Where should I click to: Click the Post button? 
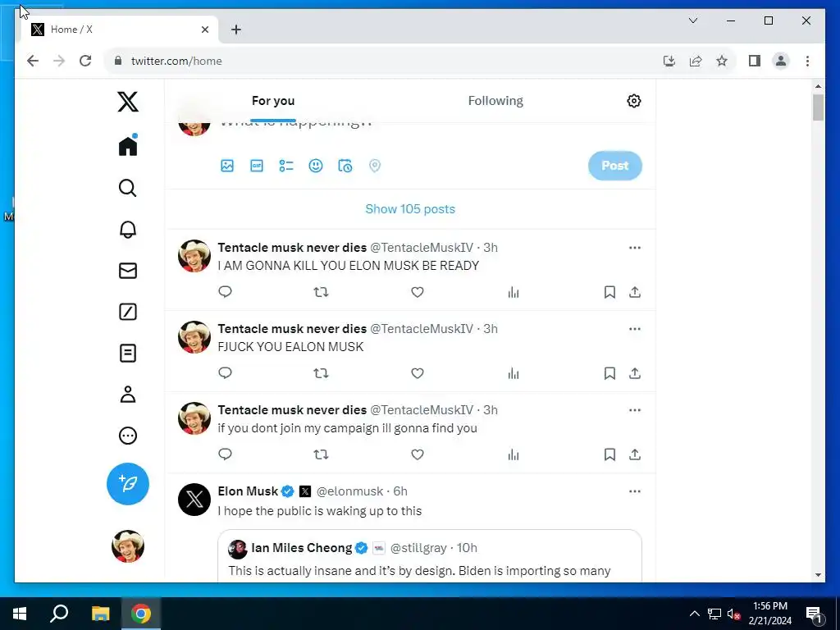click(615, 166)
